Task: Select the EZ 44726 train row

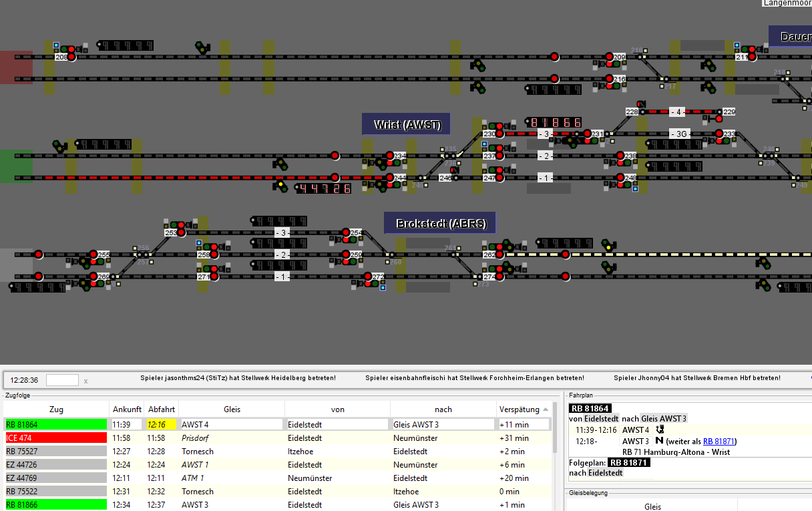Action: tap(56, 465)
